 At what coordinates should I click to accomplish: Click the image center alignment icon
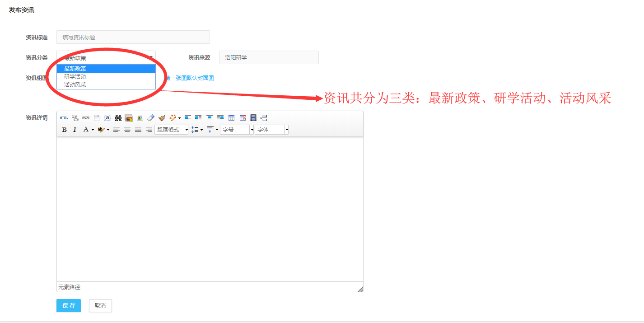210,118
